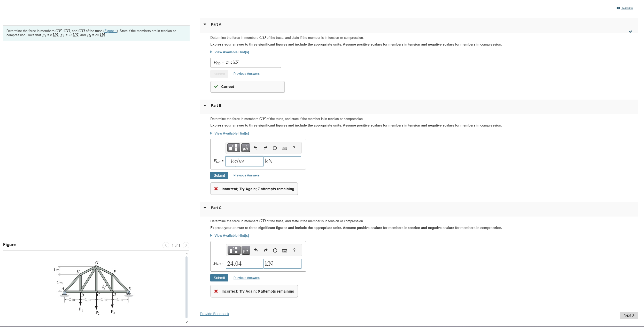
Task: Collapse the Part A section
Action: 205,24
